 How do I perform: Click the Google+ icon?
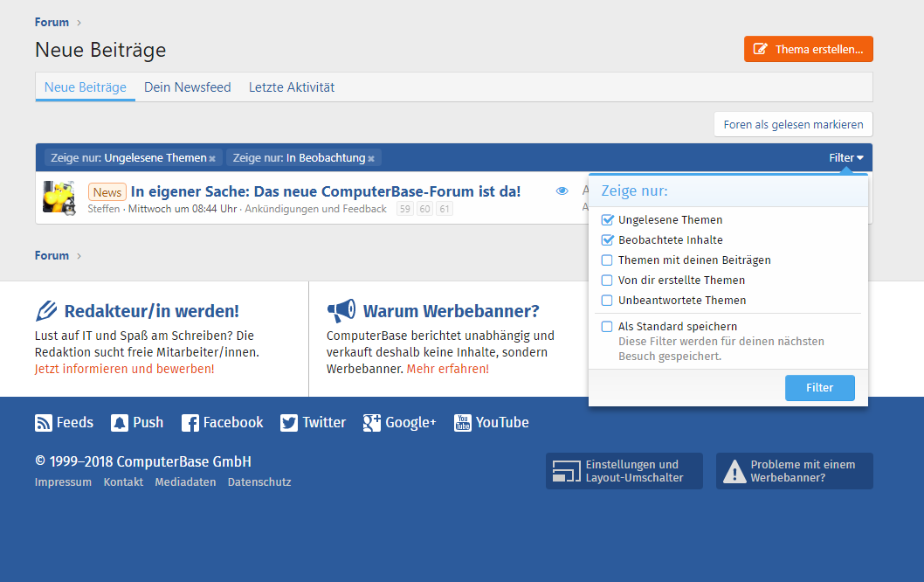pyautogui.click(x=372, y=423)
